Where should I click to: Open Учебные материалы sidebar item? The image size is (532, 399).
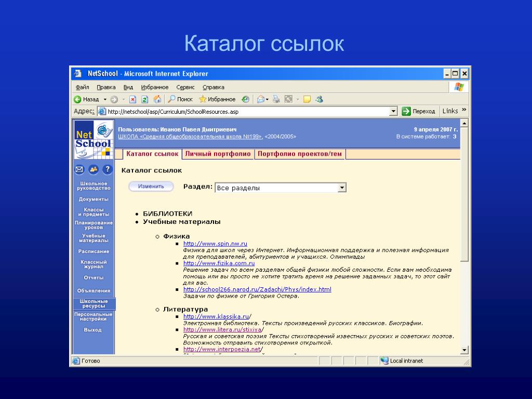coord(94,238)
